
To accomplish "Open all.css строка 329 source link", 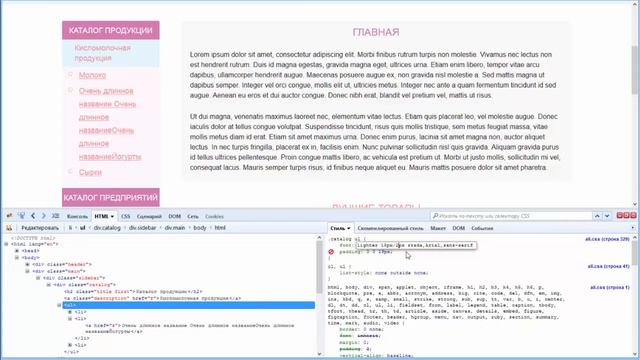I will pos(607,239).
